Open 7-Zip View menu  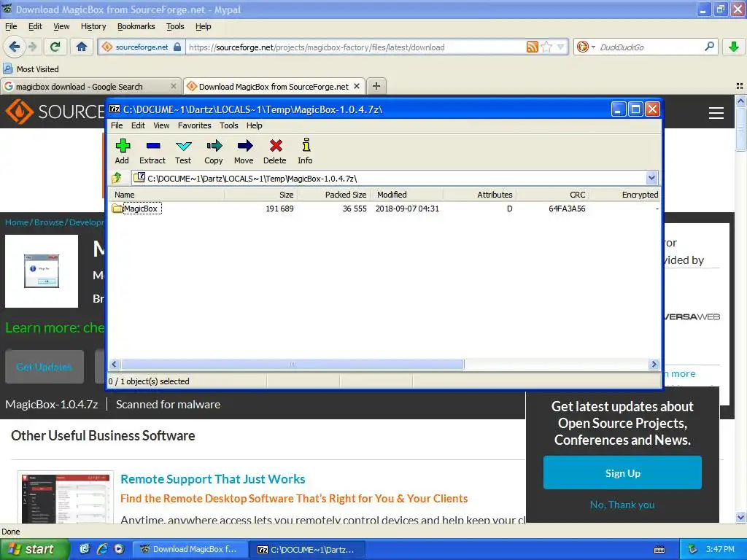161,125
